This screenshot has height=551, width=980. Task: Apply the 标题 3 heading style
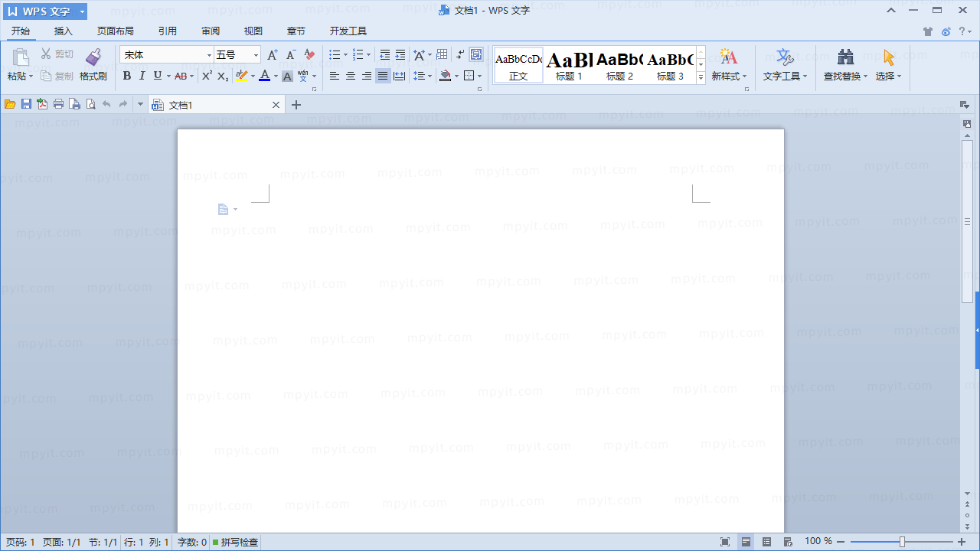coord(670,66)
